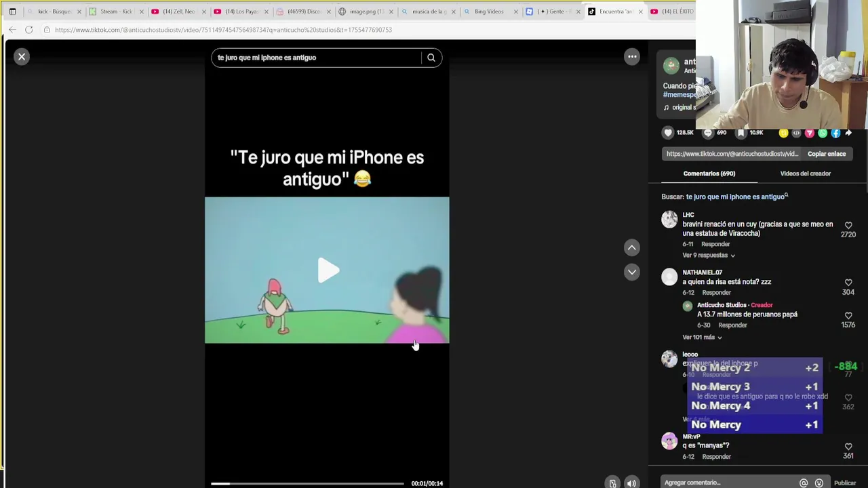This screenshot has height=488, width=868.
Task: Switch to the (14) Zell, Neo browser tab
Action: point(178,12)
